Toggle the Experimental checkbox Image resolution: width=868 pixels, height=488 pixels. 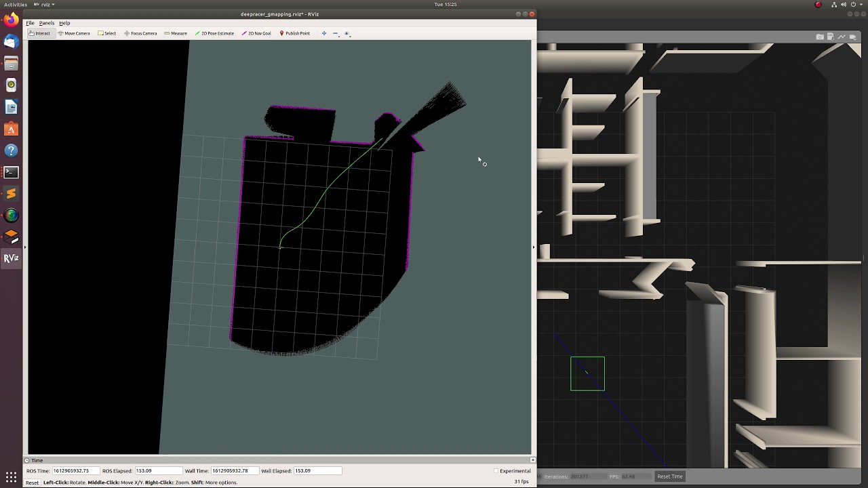[x=496, y=470]
